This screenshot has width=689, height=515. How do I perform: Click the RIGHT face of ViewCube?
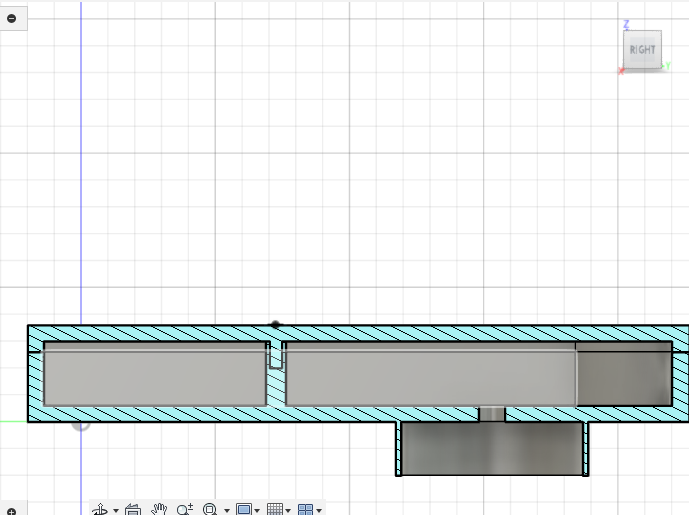(642, 50)
